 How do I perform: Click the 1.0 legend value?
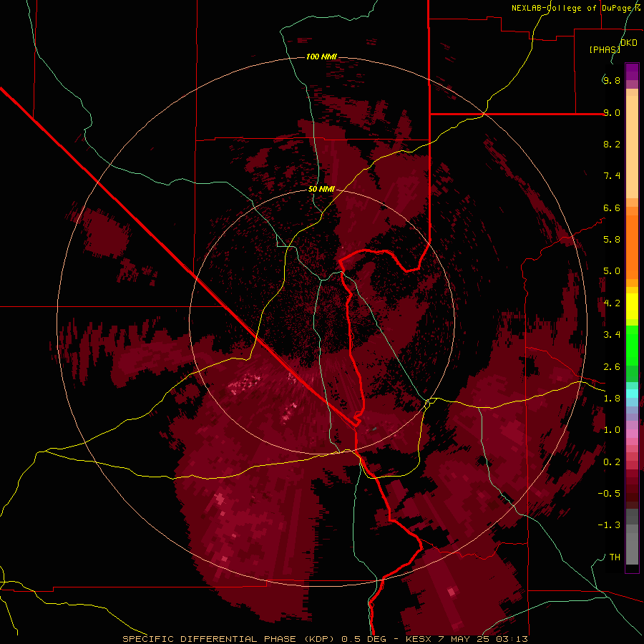pos(612,430)
